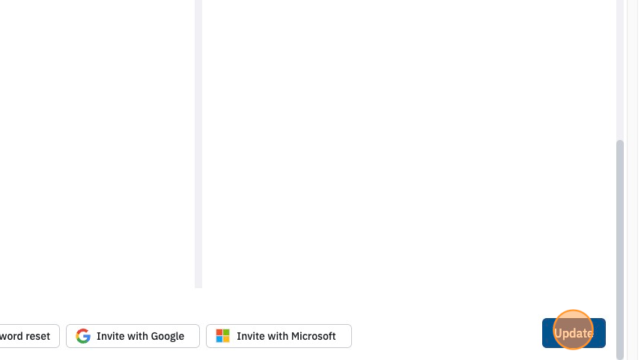This screenshot has width=644, height=360.
Task: Click the Microsoft four-square logo icon
Action: click(x=222, y=336)
